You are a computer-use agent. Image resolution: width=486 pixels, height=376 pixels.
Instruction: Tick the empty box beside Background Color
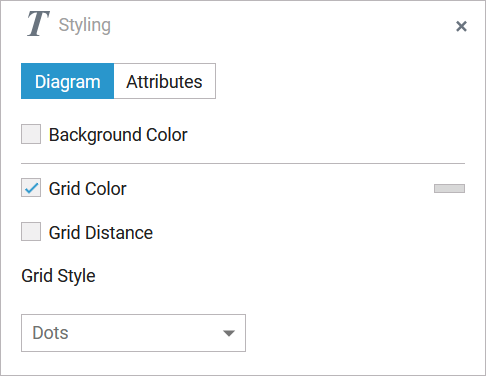[x=31, y=134]
